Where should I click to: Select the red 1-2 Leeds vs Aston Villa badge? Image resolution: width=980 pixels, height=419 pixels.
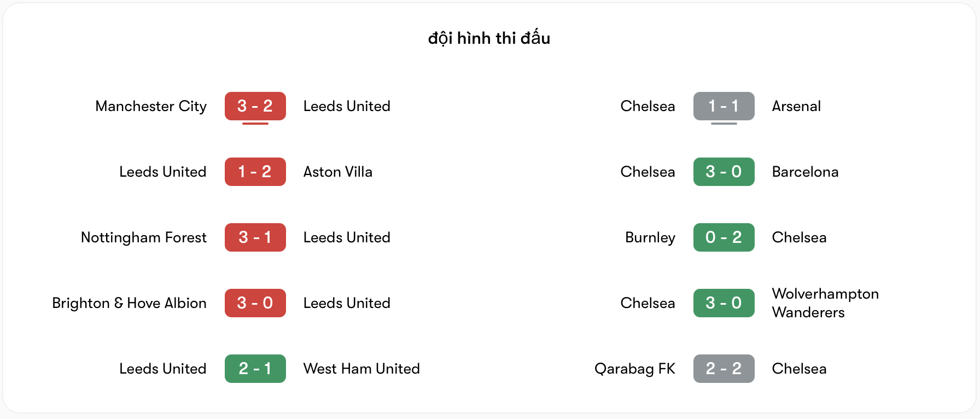255,172
